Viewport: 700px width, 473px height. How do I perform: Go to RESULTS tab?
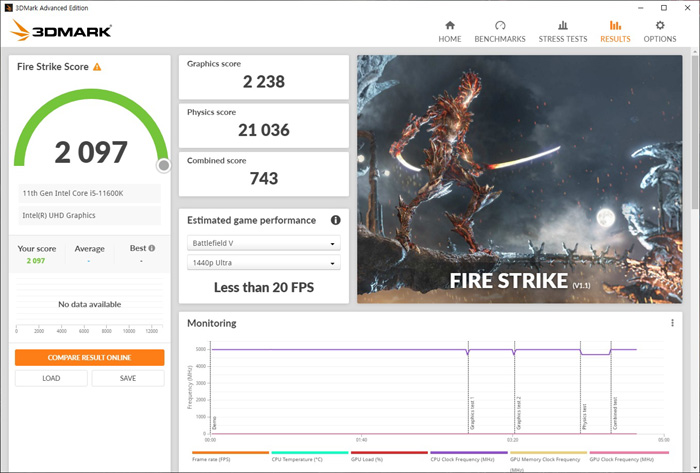pos(615,39)
